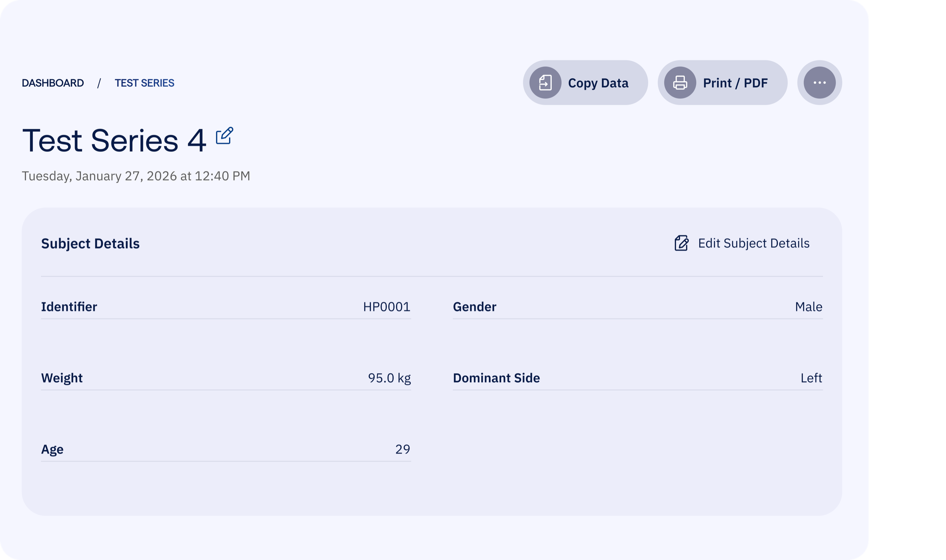Open the TEST SERIES breadcrumb link
This screenshot has width=946, height=560.
pyautogui.click(x=144, y=83)
